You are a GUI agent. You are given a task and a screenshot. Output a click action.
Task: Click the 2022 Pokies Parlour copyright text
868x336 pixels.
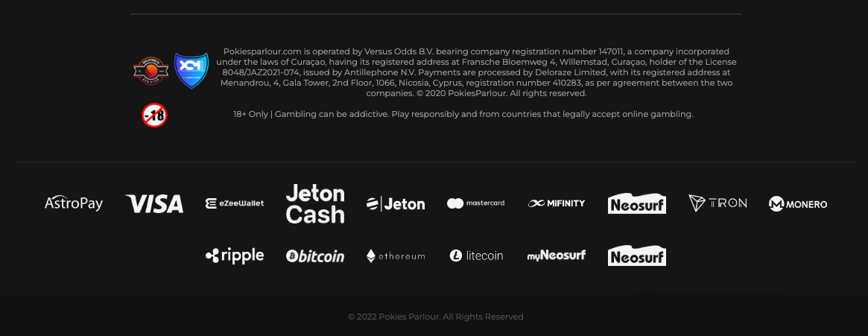pos(435,317)
